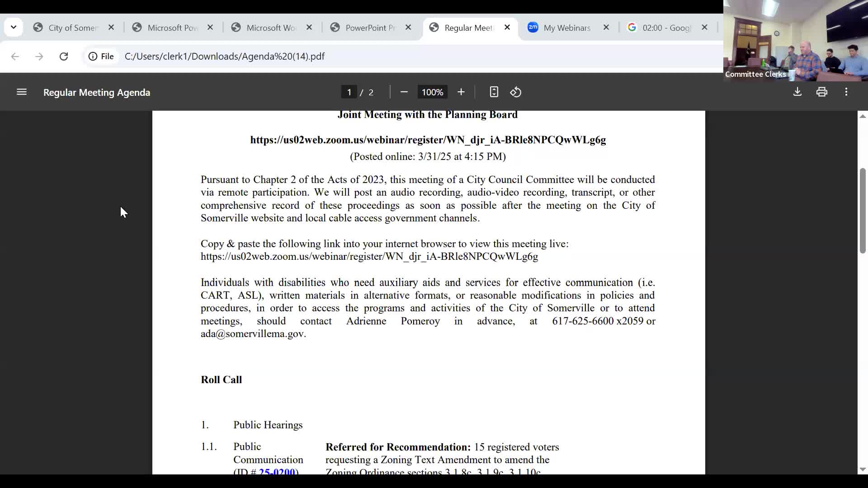Open the 25-0200 ID link
868x488 pixels.
(277, 471)
